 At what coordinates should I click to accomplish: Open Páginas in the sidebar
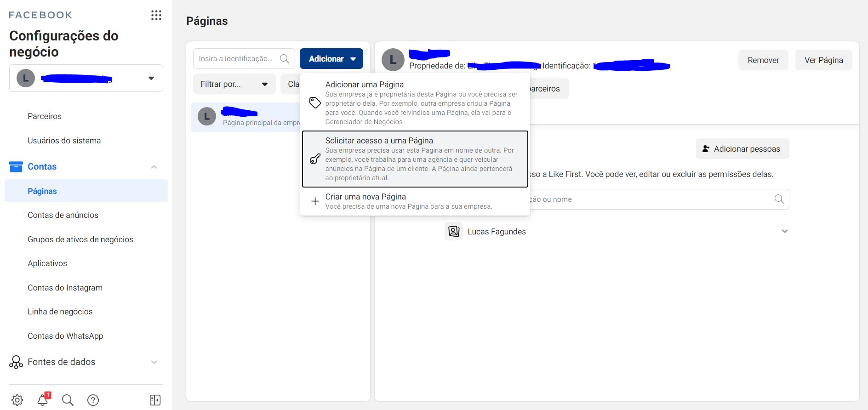pyautogui.click(x=86, y=191)
